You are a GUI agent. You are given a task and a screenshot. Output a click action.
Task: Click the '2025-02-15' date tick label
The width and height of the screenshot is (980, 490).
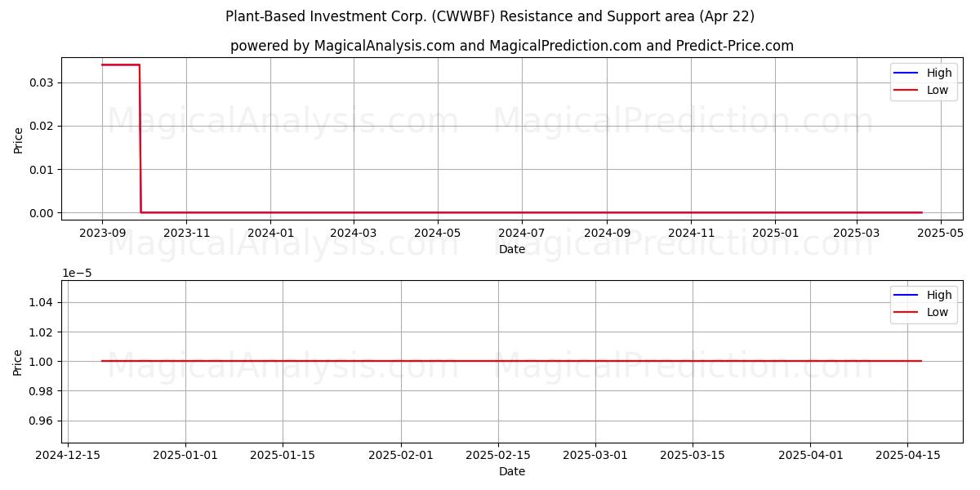(x=498, y=455)
